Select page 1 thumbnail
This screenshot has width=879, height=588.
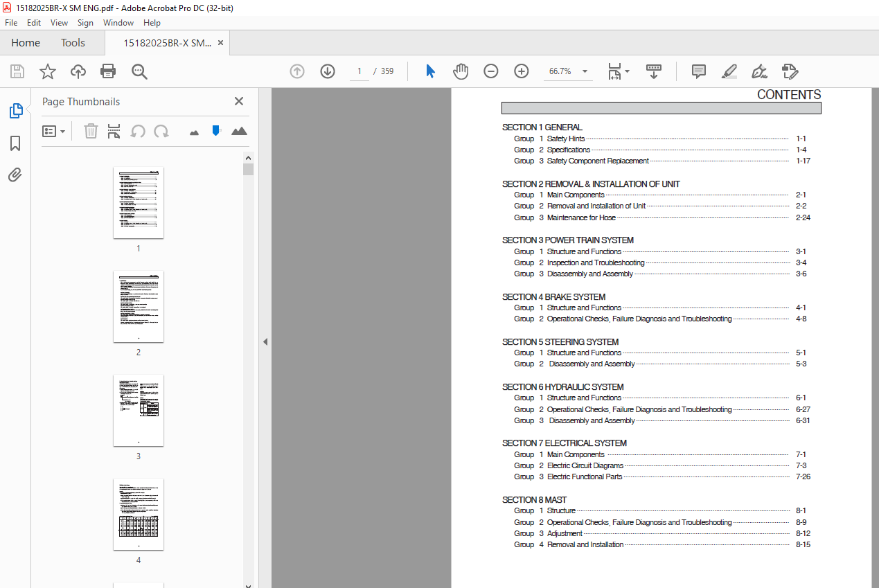(139, 202)
